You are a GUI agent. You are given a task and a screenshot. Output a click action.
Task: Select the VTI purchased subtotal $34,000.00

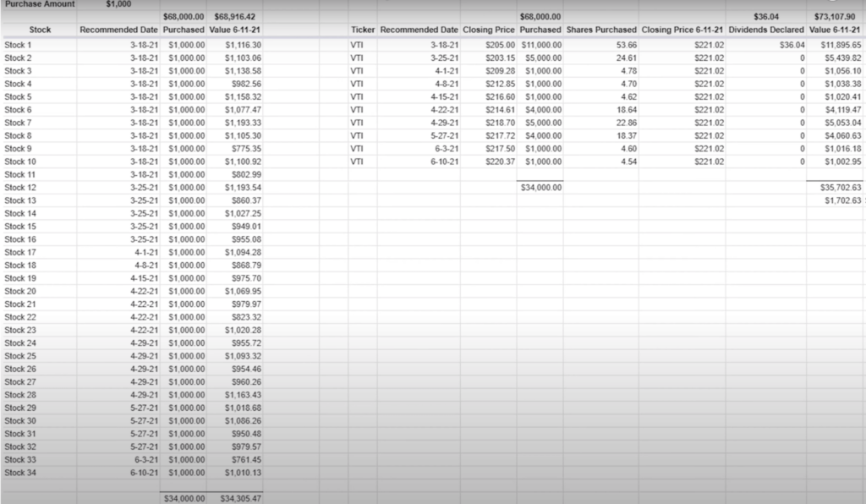click(540, 188)
